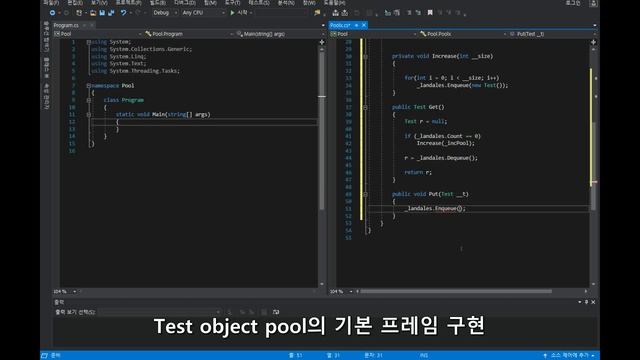Click the 시작 Start button label
This screenshot has height=360, width=640.
click(x=242, y=13)
